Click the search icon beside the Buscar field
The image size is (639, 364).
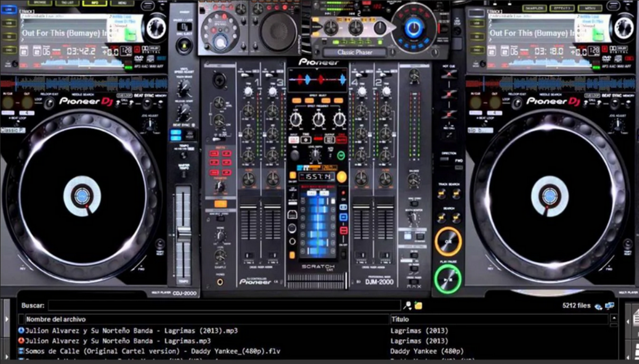click(x=407, y=306)
